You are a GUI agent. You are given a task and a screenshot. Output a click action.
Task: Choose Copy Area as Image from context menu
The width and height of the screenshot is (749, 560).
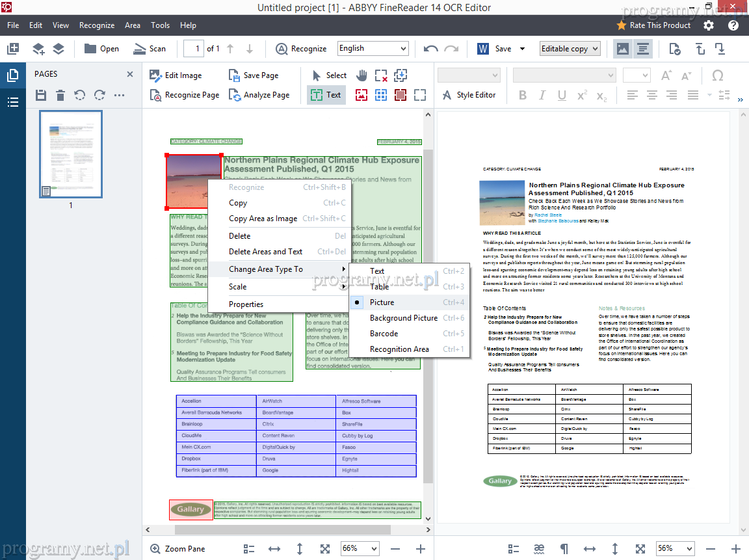[263, 219]
